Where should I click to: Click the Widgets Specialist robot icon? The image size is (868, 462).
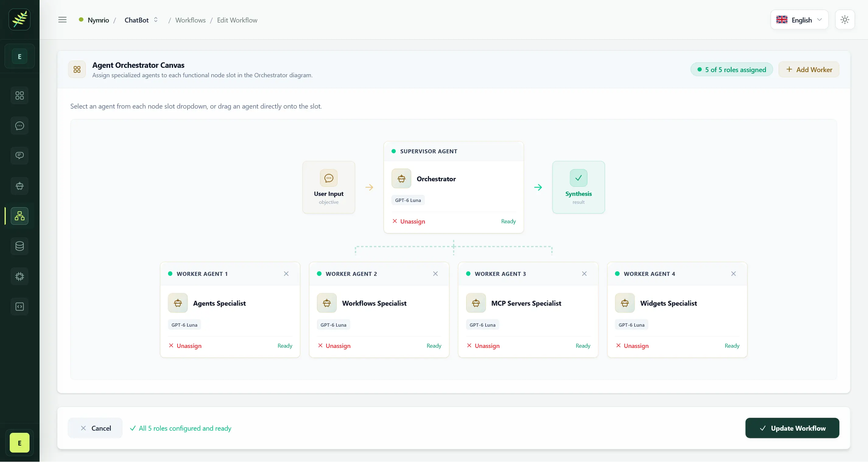point(625,304)
